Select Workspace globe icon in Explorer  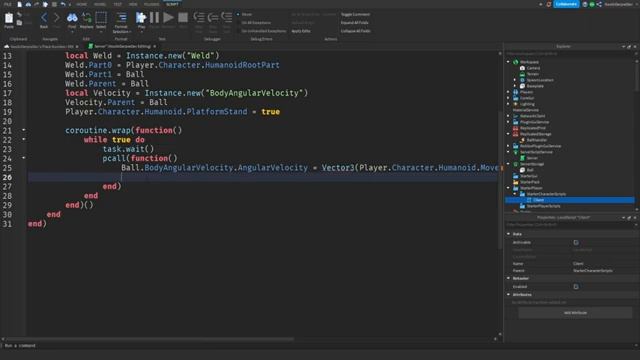pyautogui.click(x=516, y=62)
